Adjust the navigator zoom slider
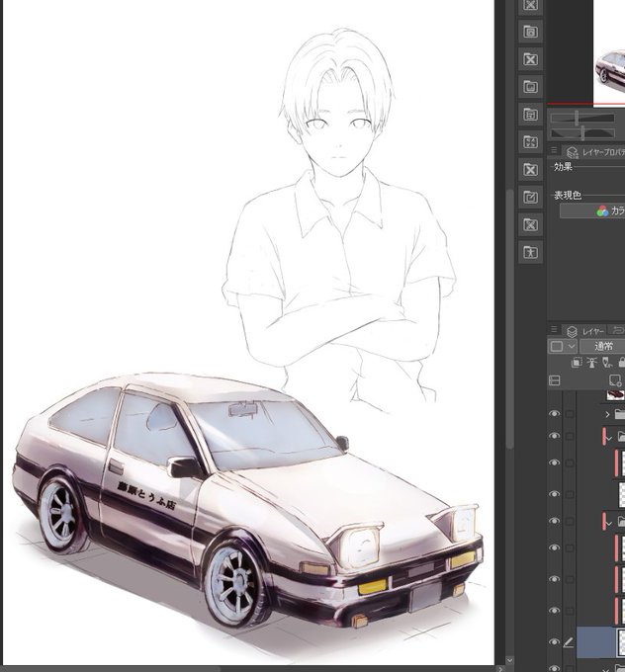Image resolution: width=625 pixels, height=672 pixels. coord(582,118)
